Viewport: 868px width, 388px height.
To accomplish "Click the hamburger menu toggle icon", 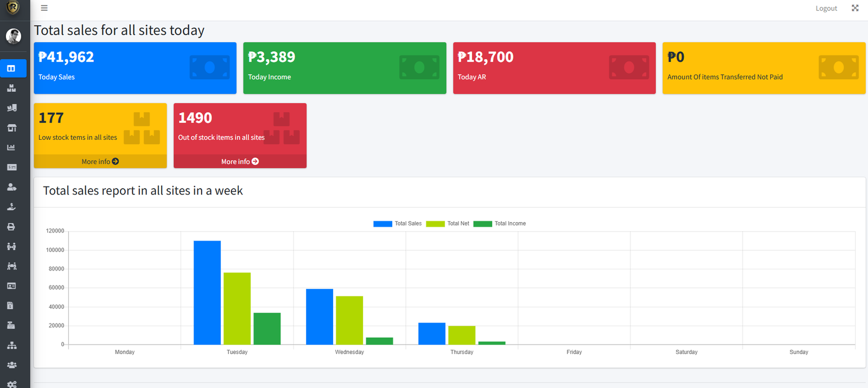I will click(x=44, y=8).
